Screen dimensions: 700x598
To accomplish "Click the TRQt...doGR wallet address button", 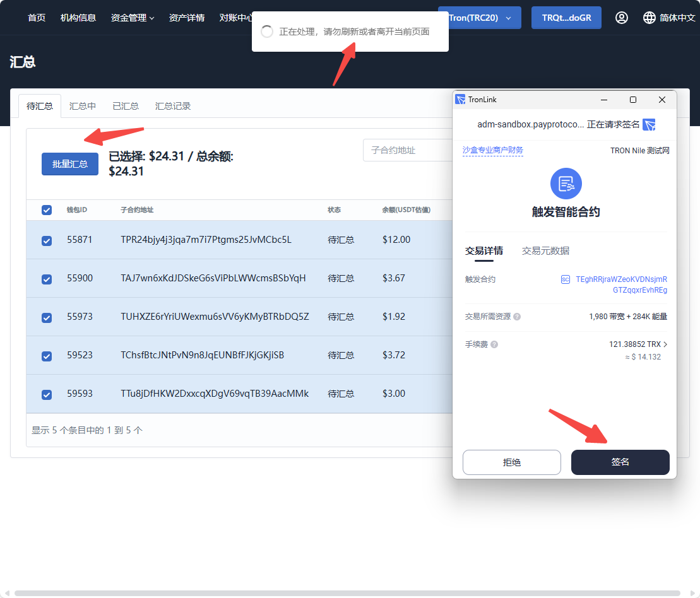I will click(566, 18).
